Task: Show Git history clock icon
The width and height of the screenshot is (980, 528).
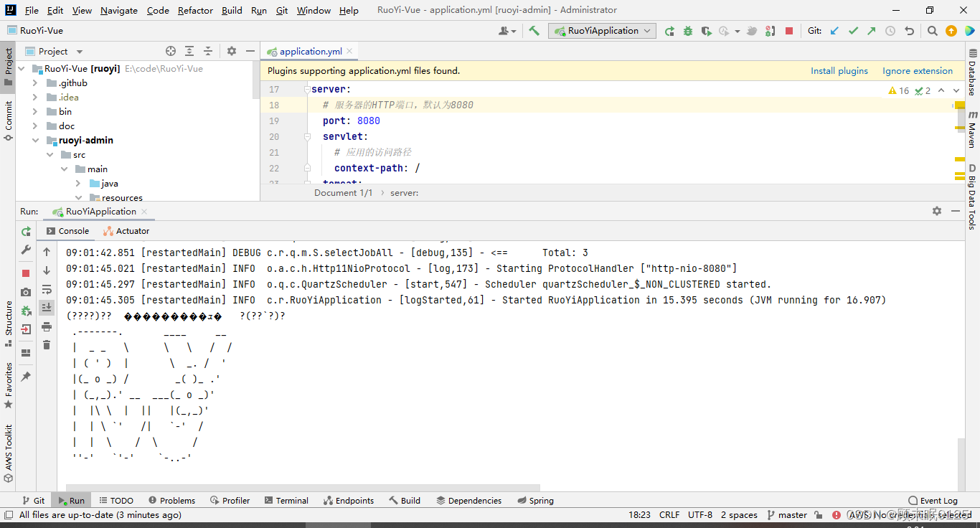Action: click(890, 31)
